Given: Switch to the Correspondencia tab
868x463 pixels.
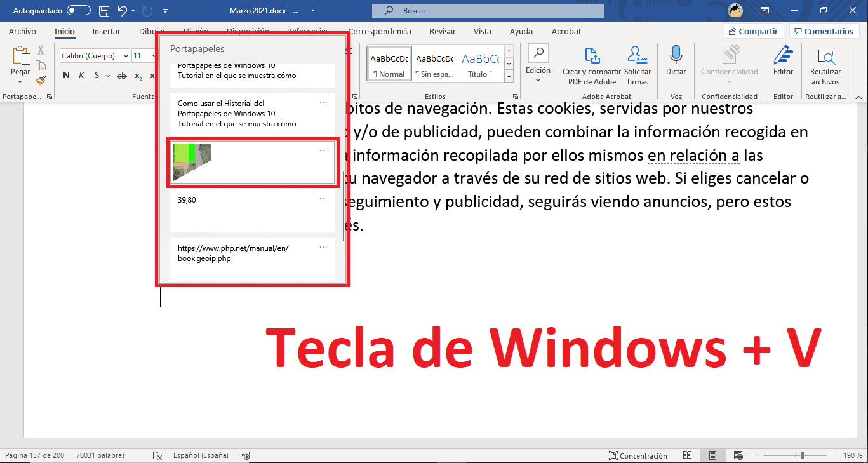Looking at the screenshot, I should click(380, 31).
